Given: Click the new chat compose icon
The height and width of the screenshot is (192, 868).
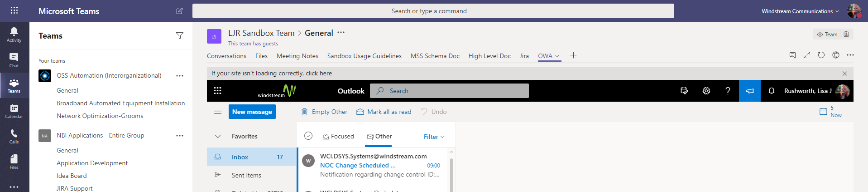Looking at the screenshot, I should [x=180, y=11].
